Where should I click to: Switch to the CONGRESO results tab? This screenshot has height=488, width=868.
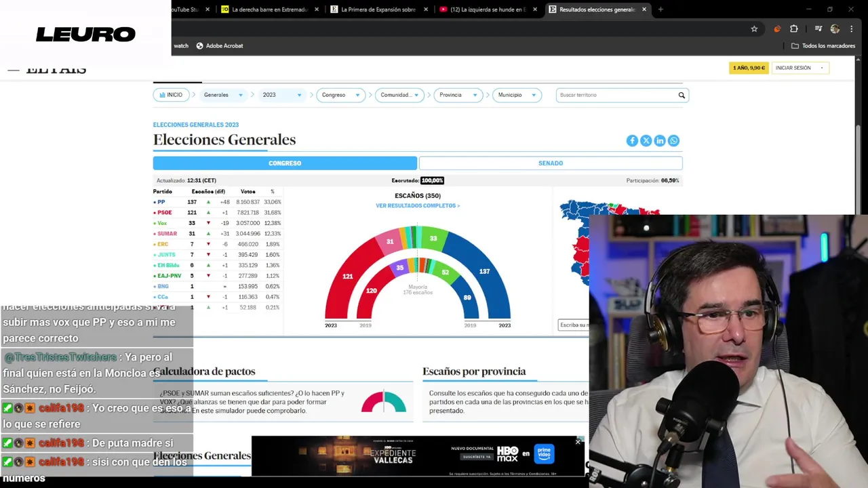(x=285, y=163)
